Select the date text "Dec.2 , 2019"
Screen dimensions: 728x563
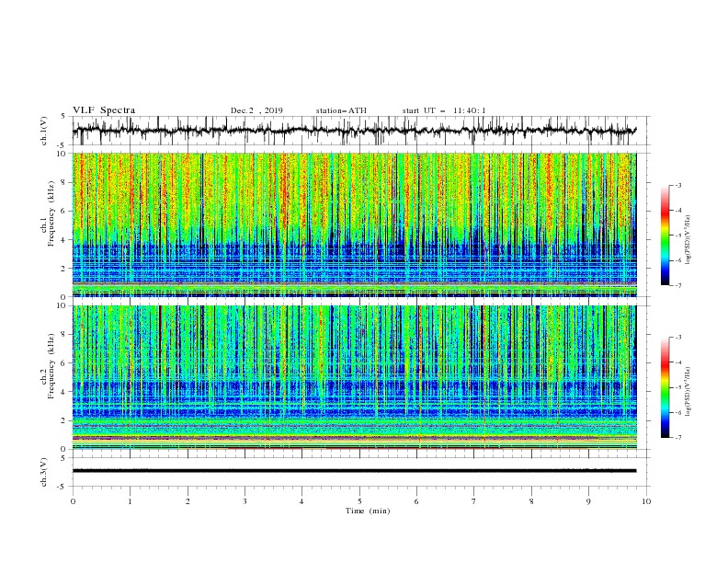(x=256, y=110)
